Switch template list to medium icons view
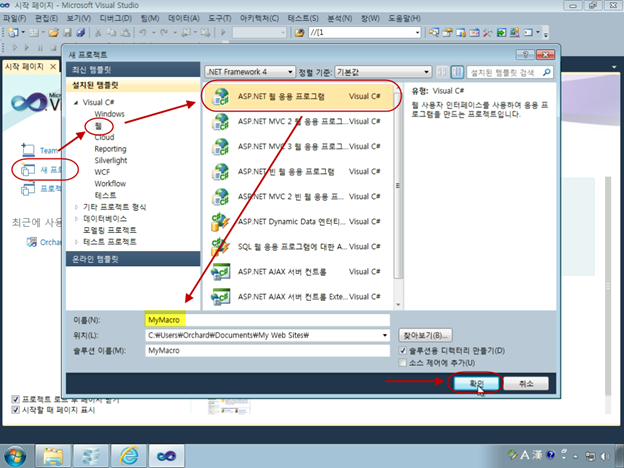 point(457,72)
